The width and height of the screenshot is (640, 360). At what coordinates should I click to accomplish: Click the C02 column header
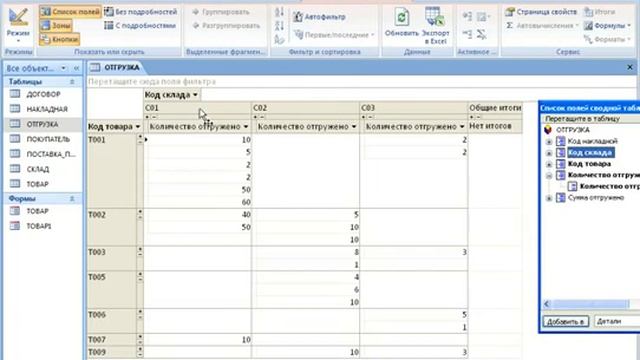coord(305,108)
